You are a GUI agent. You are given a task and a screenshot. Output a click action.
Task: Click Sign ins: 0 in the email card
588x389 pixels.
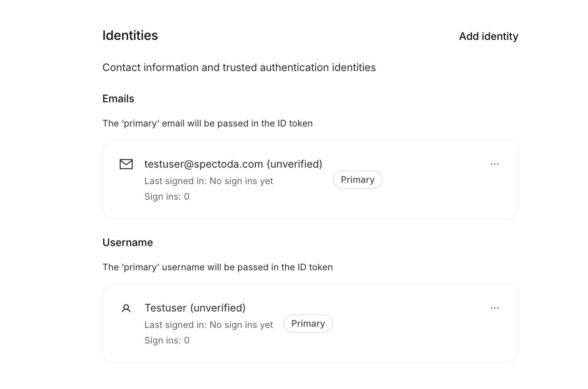click(x=167, y=197)
